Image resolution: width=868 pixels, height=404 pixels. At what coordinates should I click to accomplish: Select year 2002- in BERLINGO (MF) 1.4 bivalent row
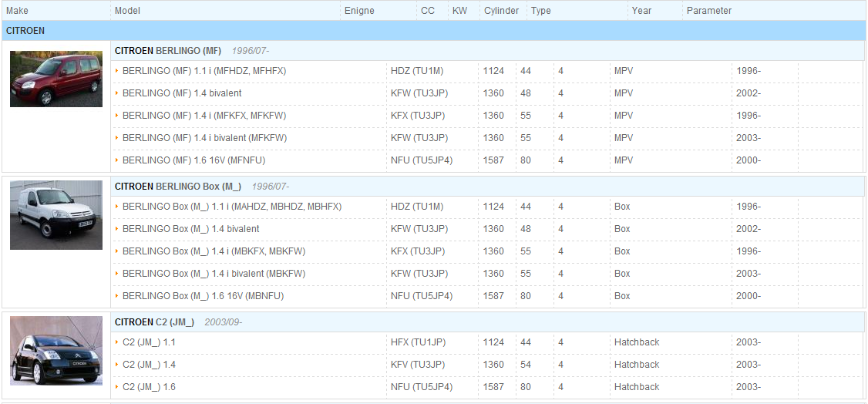[x=749, y=93]
